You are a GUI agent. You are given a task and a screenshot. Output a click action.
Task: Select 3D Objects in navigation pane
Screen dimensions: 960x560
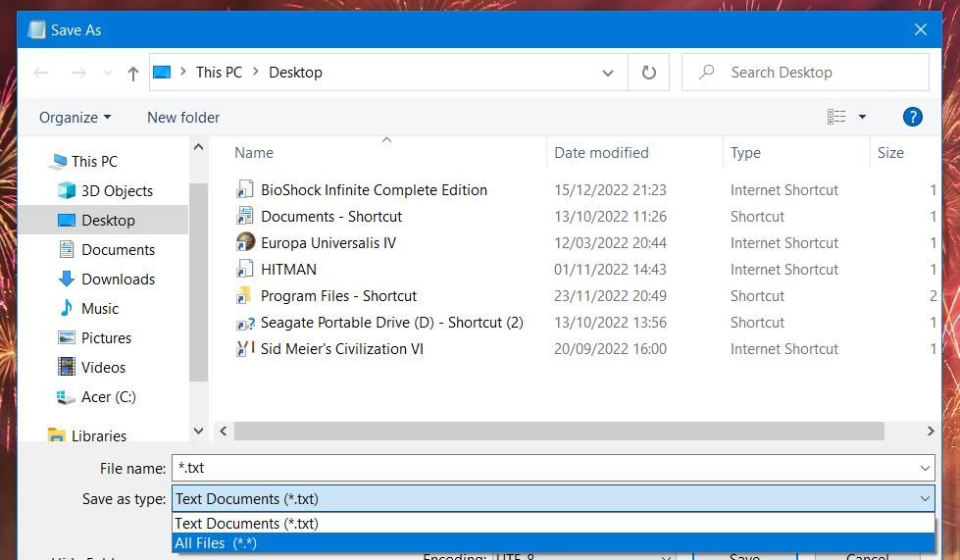[117, 191]
